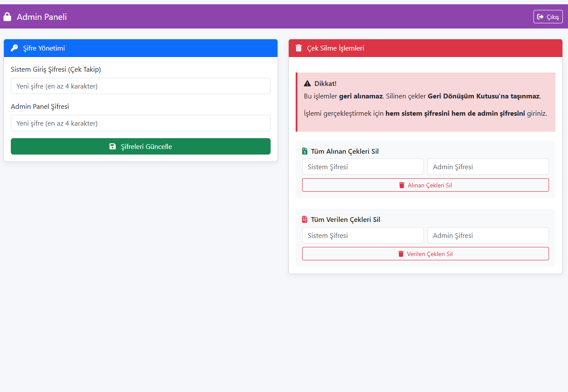This screenshot has height=392, width=568.
Task: Click the trash icon on Verilen Çekleri Sil button
Action: (401, 254)
